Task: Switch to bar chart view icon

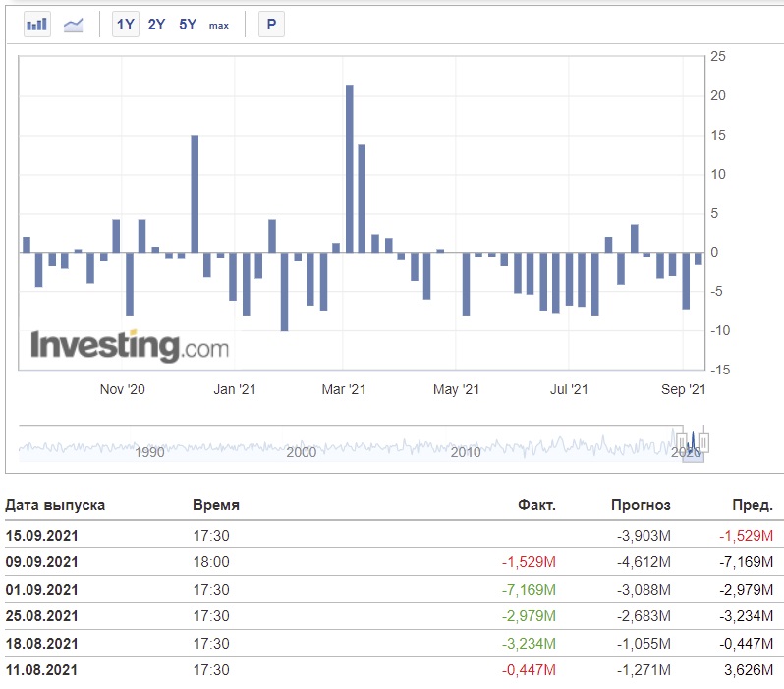Action: [x=37, y=24]
